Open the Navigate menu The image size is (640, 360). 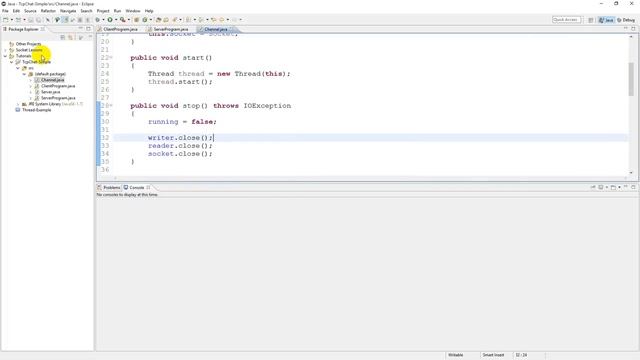click(68, 11)
